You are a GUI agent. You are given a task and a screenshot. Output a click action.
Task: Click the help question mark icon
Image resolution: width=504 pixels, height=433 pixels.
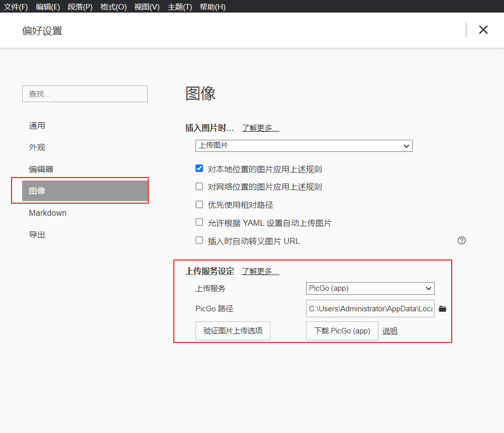462,240
